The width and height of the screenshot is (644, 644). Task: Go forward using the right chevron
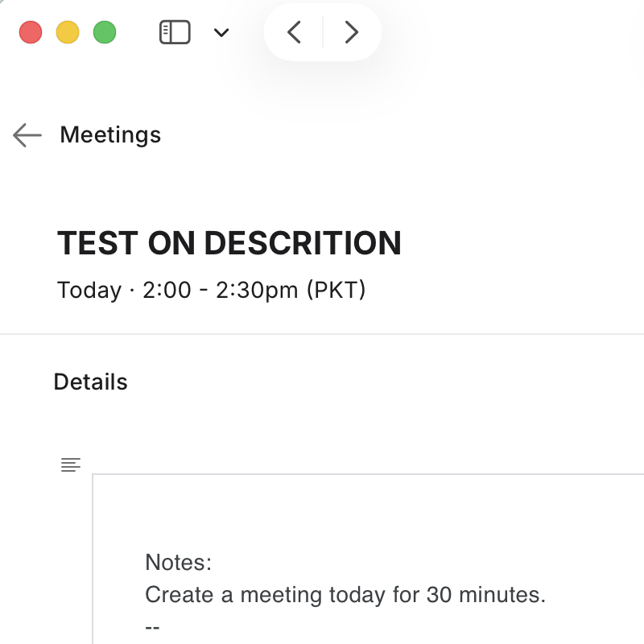click(x=351, y=32)
